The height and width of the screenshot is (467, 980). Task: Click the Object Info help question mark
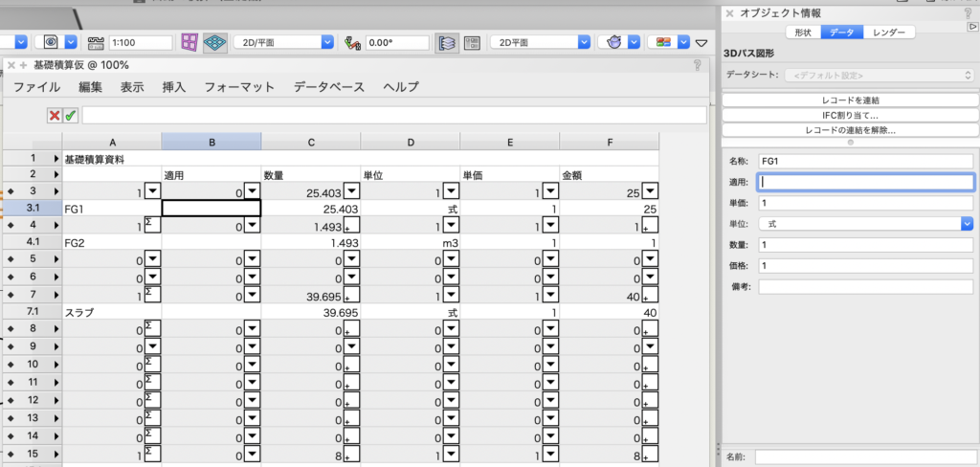[x=968, y=13]
